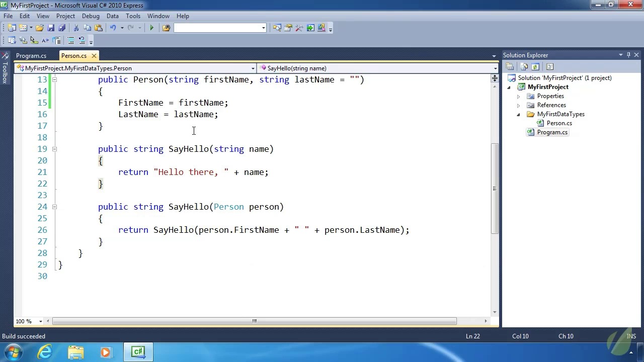Expand the References node

[518, 105]
